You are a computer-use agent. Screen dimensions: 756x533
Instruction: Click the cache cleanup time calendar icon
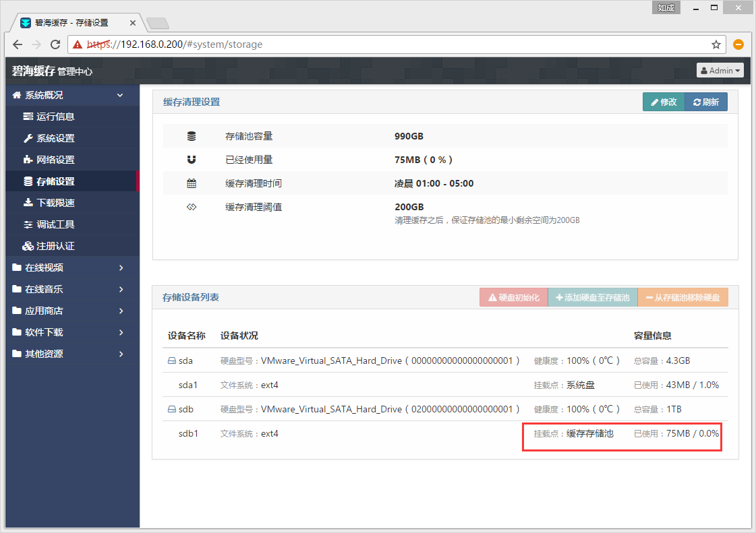click(x=192, y=183)
